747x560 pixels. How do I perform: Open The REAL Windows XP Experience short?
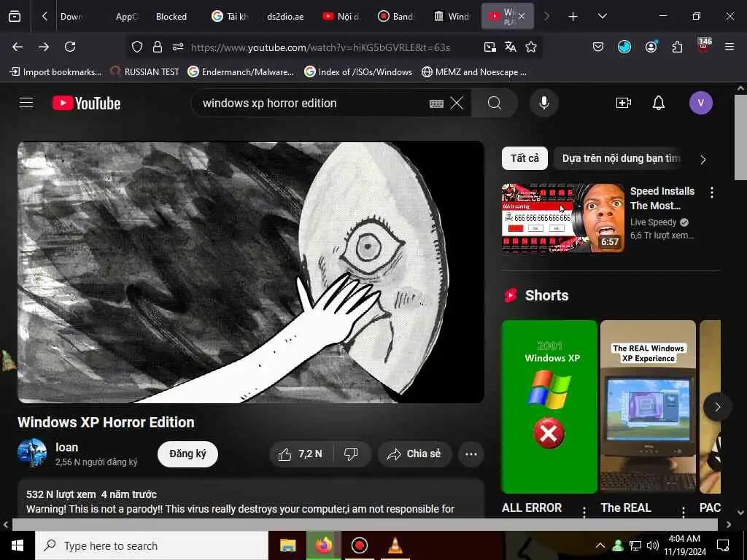[648, 406]
